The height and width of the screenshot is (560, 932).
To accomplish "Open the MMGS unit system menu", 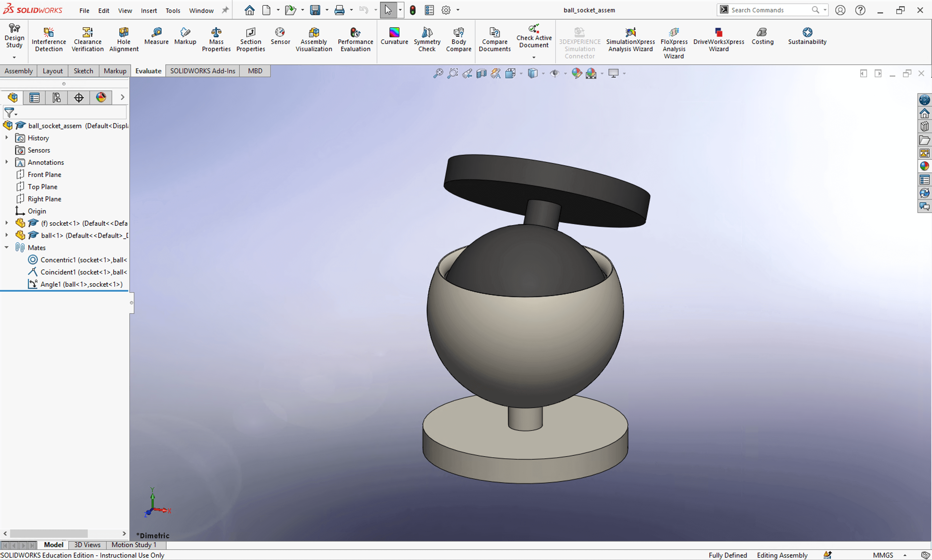I will click(x=888, y=555).
